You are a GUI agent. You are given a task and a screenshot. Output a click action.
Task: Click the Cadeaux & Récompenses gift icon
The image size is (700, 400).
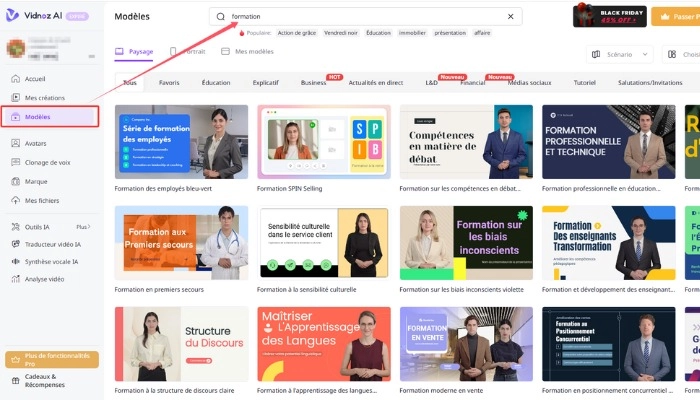coord(16,380)
